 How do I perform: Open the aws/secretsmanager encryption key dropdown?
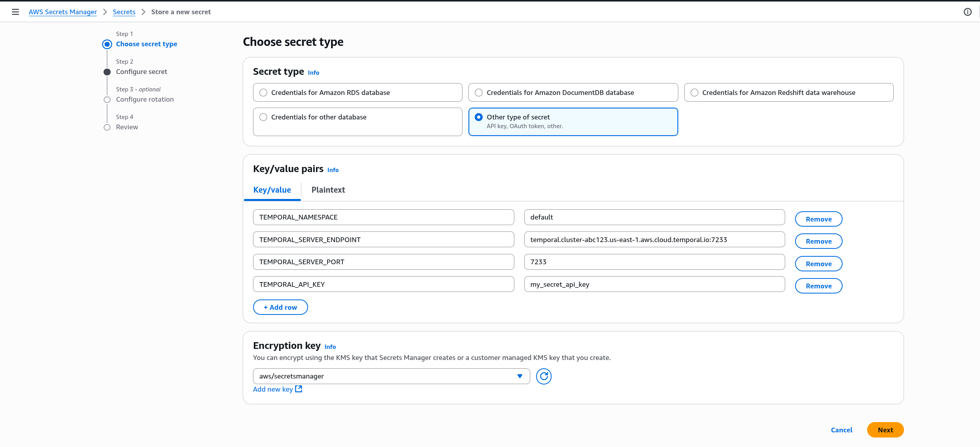click(391, 376)
